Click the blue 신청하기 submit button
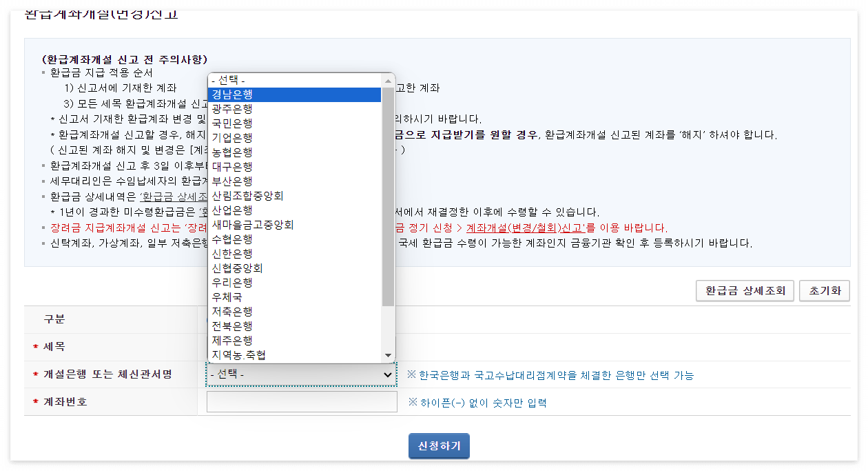 click(439, 445)
